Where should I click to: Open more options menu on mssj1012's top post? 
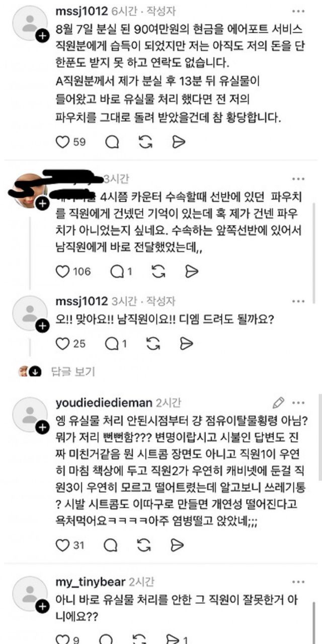click(298, 11)
